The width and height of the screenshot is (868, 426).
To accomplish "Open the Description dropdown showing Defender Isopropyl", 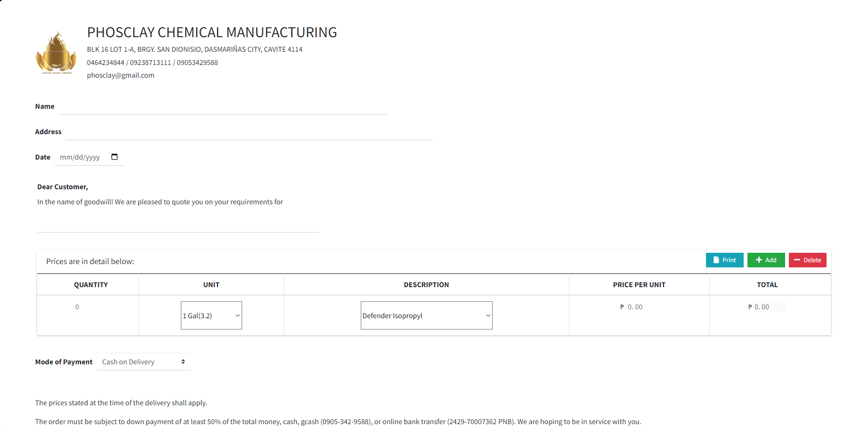I will tap(426, 315).
